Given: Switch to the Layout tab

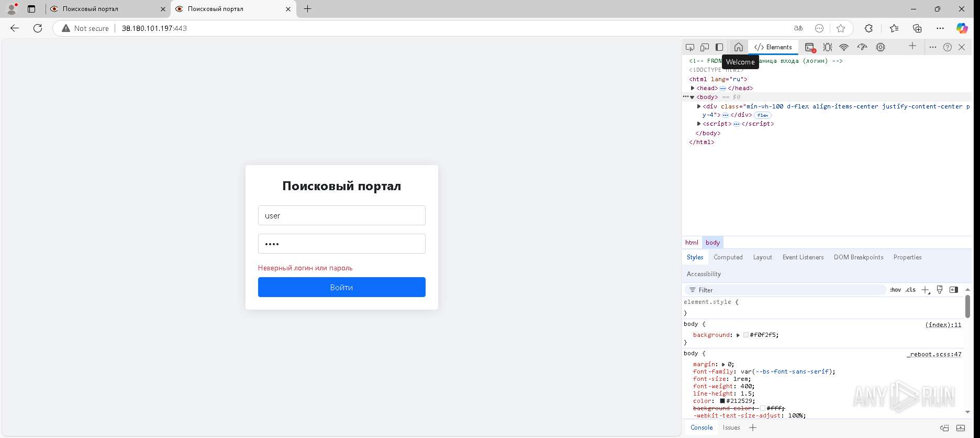Looking at the screenshot, I should [x=763, y=257].
